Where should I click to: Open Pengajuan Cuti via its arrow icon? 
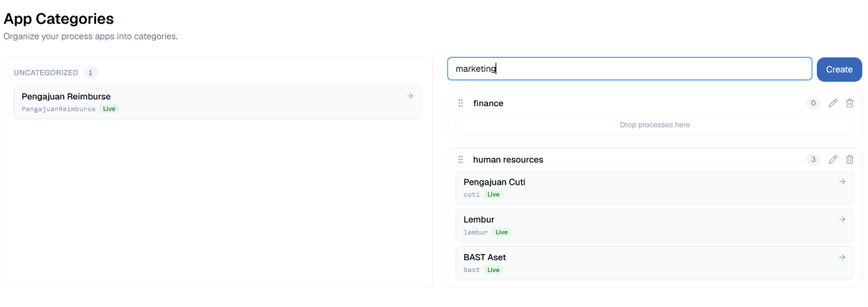click(842, 182)
